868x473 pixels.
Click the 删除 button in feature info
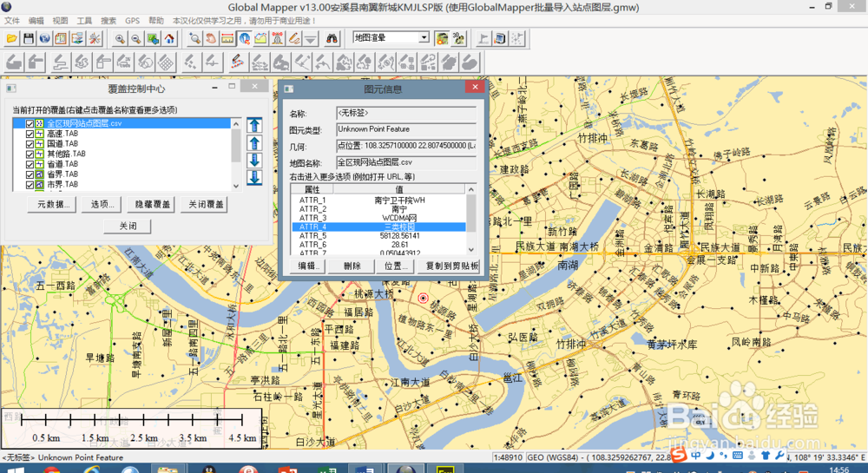point(351,266)
